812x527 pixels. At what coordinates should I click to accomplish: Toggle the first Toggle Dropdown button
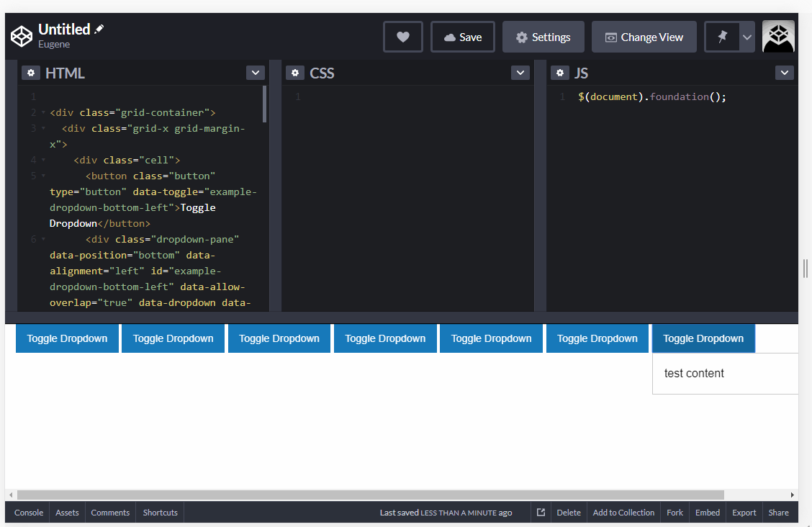pyautogui.click(x=67, y=338)
